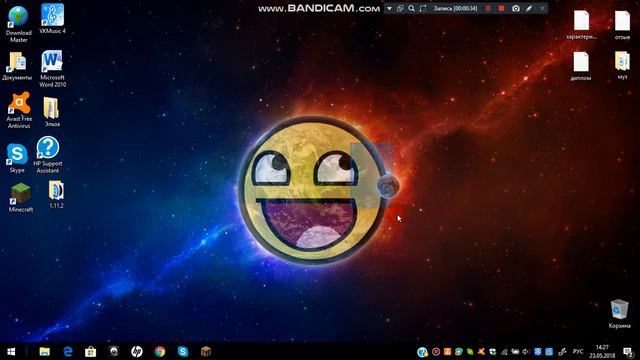Select the отзыв file on desktop

click(622, 24)
